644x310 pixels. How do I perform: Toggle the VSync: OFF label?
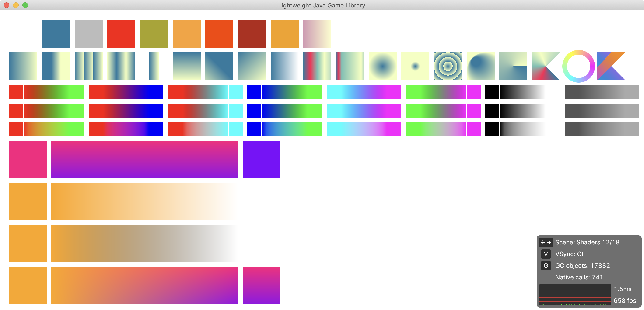pyautogui.click(x=572, y=254)
